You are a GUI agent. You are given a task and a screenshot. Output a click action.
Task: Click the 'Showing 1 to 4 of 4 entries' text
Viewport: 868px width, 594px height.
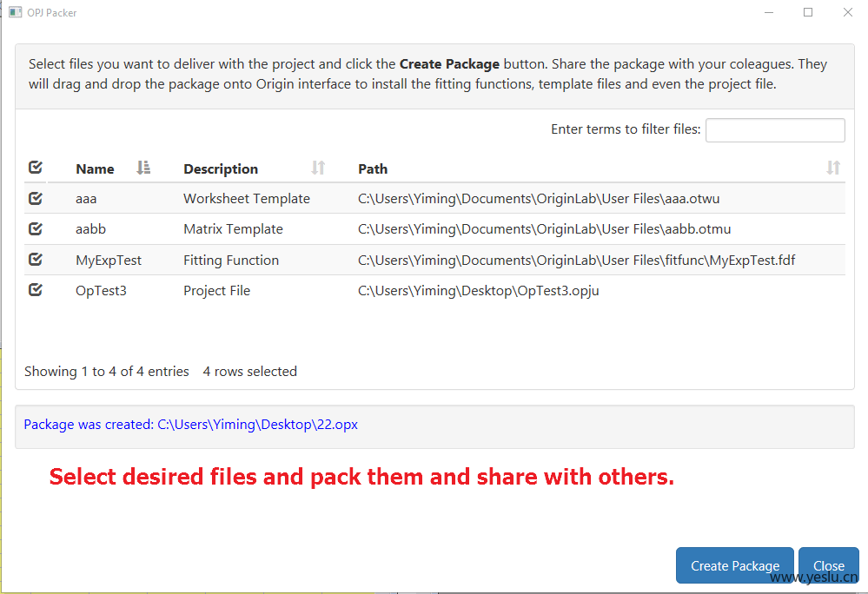107,371
